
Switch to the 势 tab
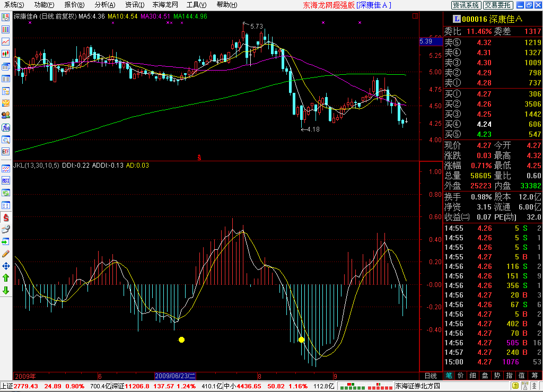497,376
